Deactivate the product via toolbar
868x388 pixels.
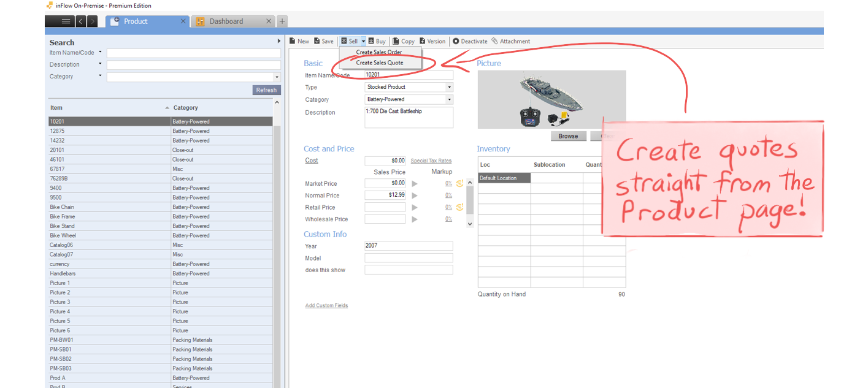click(x=470, y=42)
